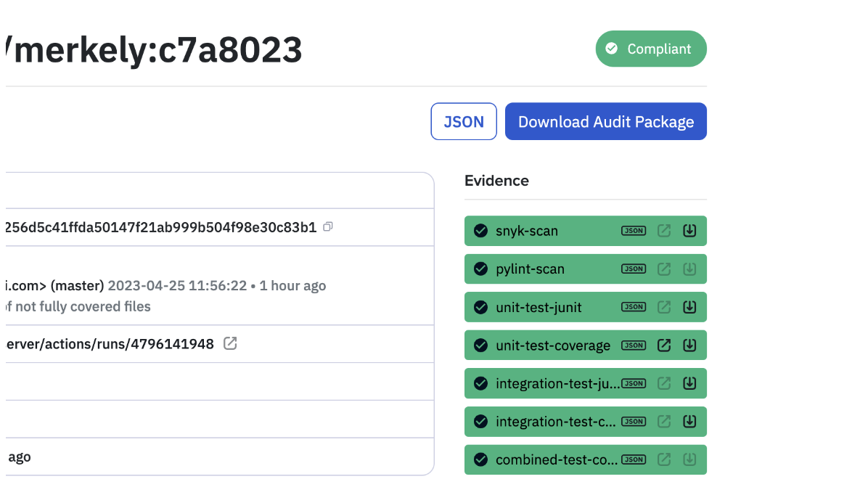
Task: View integration-test-c... JSON icon
Action: tap(634, 422)
